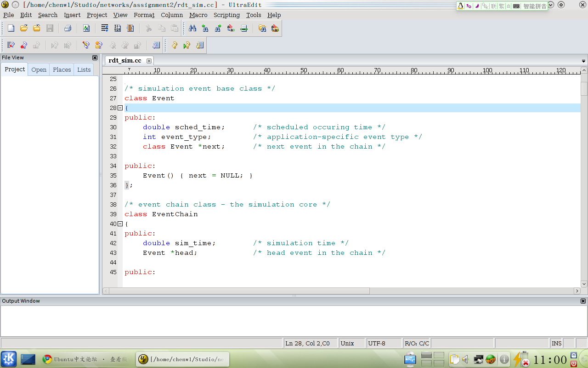Switch to the Project tab
The width and height of the screenshot is (588, 368).
click(x=15, y=69)
